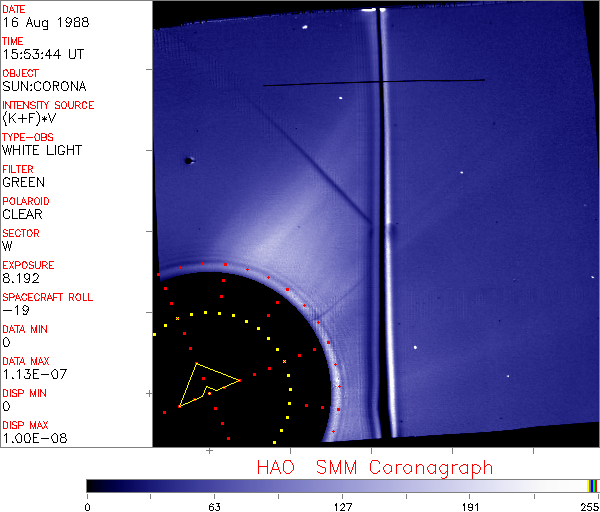Image resolution: width=600 pixels, height=512 pixels.
Task: Click the SUN:CORONA object value
Action: pyautogui.click(x=43, y=87)
